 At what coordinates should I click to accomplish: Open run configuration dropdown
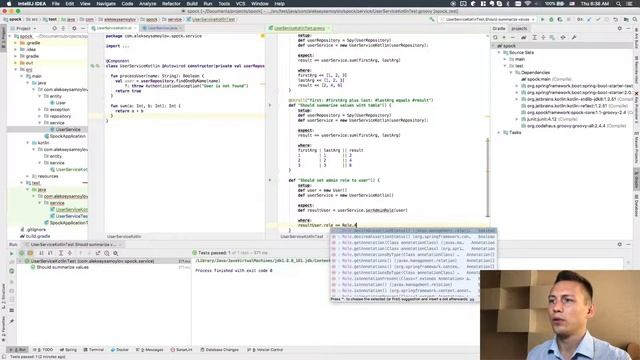click(x=488, y=19)
